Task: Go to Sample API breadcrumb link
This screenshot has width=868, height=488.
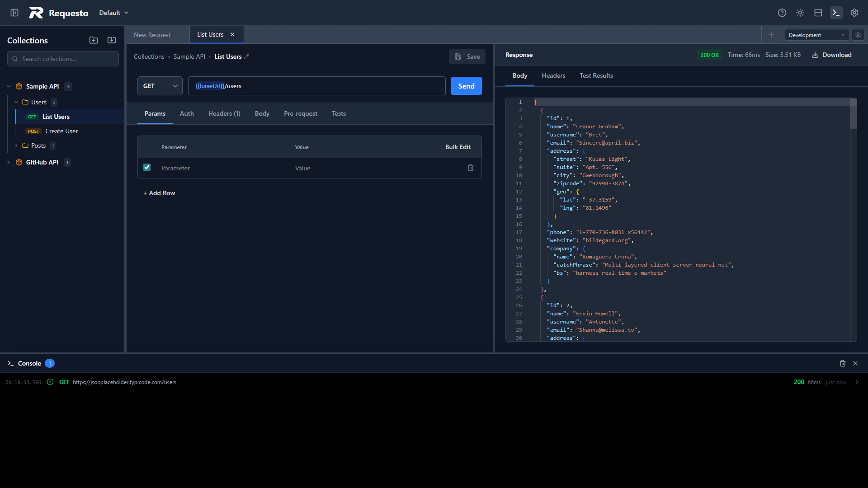Action: click(x=189, y=56)
